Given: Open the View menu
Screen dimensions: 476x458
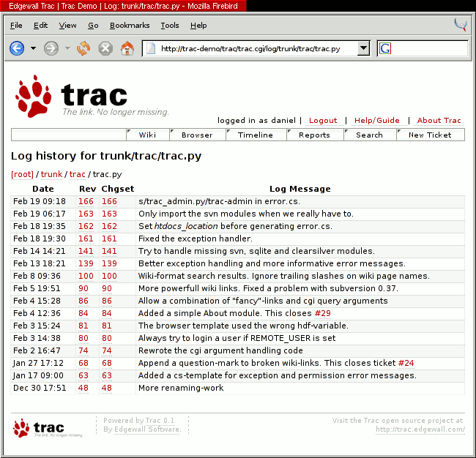Looking at the screenshot, I should pos(67,26).
